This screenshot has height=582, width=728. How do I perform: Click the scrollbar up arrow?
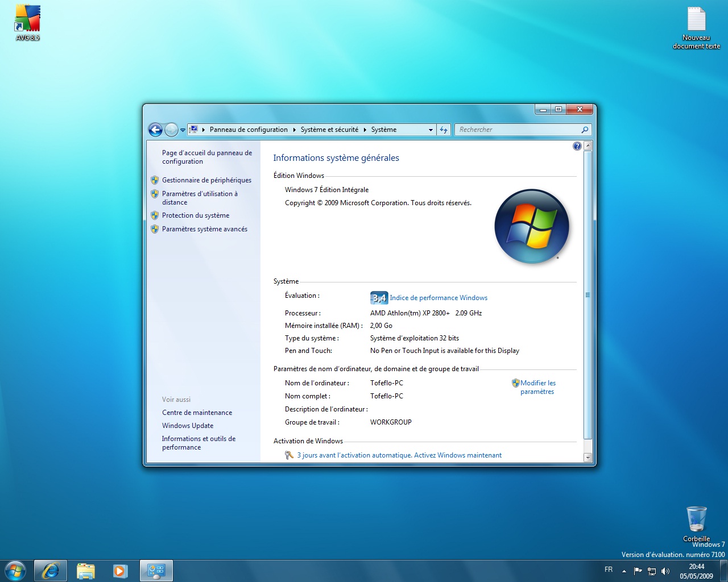click(x=588, y=146)
